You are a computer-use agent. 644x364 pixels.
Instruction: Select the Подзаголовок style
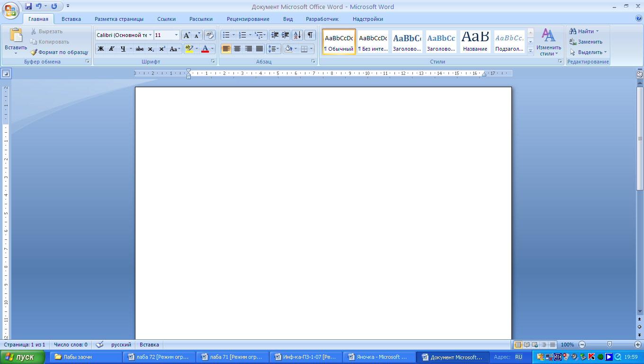(510, 42)
